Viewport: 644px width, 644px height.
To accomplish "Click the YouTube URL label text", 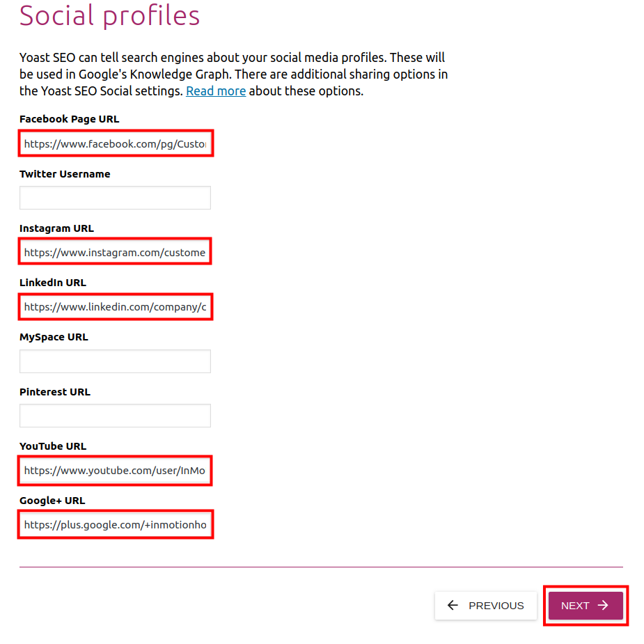I will click(x=53, y=446).
